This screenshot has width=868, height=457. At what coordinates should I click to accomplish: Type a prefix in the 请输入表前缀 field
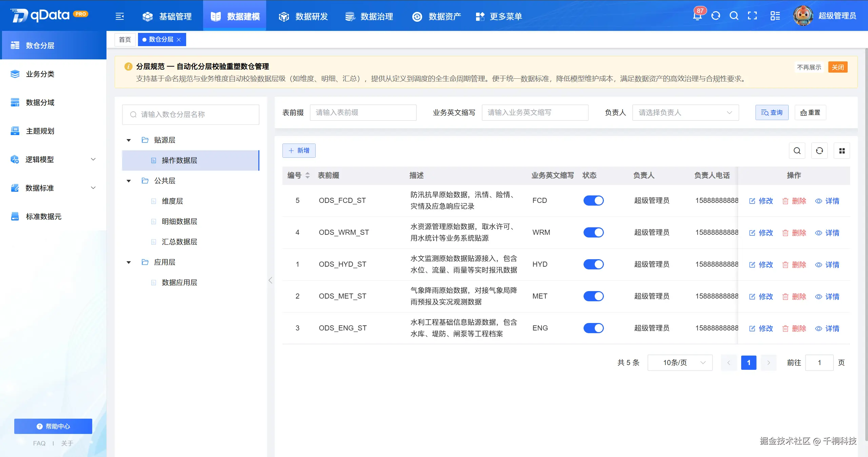tap(363, 113)
